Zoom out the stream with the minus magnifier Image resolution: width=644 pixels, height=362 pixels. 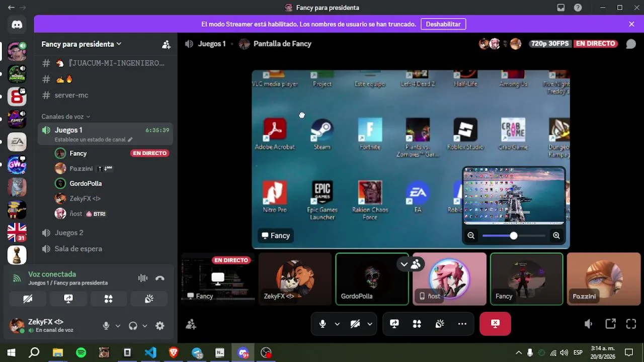471,235
